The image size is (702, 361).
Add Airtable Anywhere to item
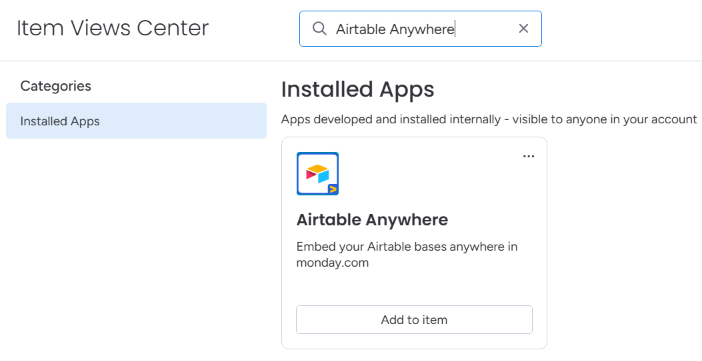414,320
